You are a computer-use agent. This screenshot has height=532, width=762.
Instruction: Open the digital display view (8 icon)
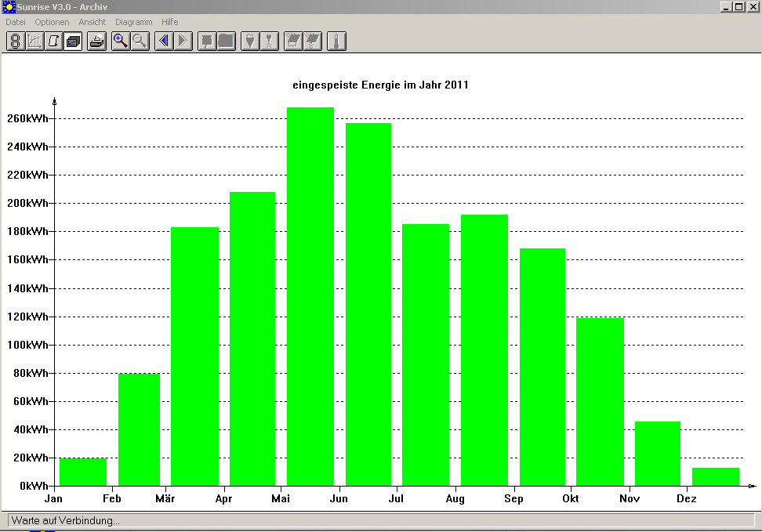[16, 42]
